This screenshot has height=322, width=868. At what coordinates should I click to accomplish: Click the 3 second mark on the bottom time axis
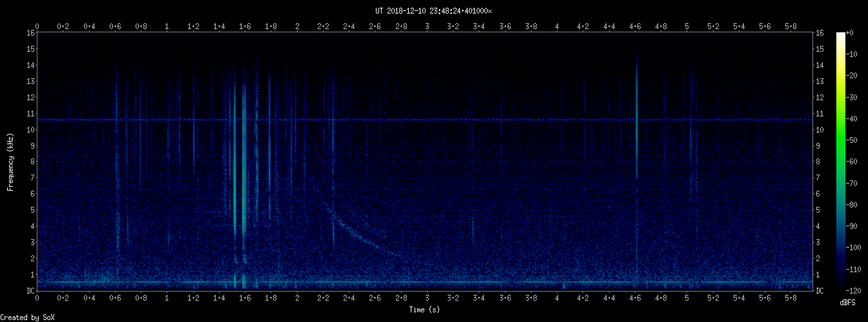tap(427, 298)
